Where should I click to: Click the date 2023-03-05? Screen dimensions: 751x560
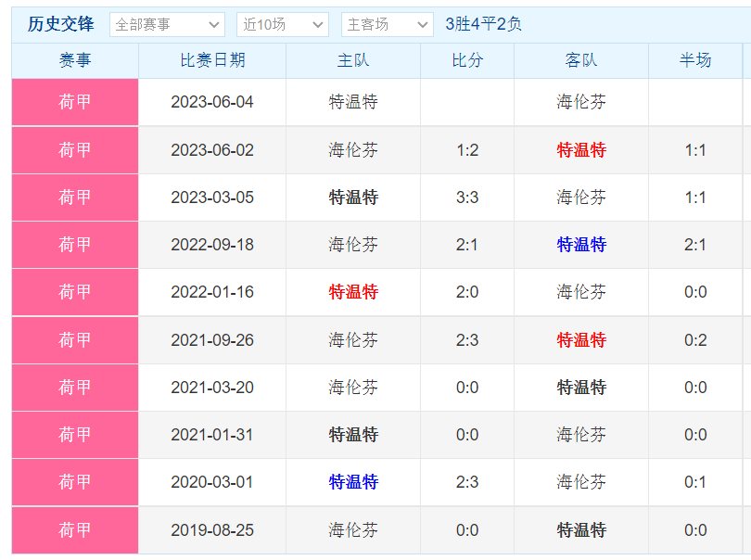212,197
